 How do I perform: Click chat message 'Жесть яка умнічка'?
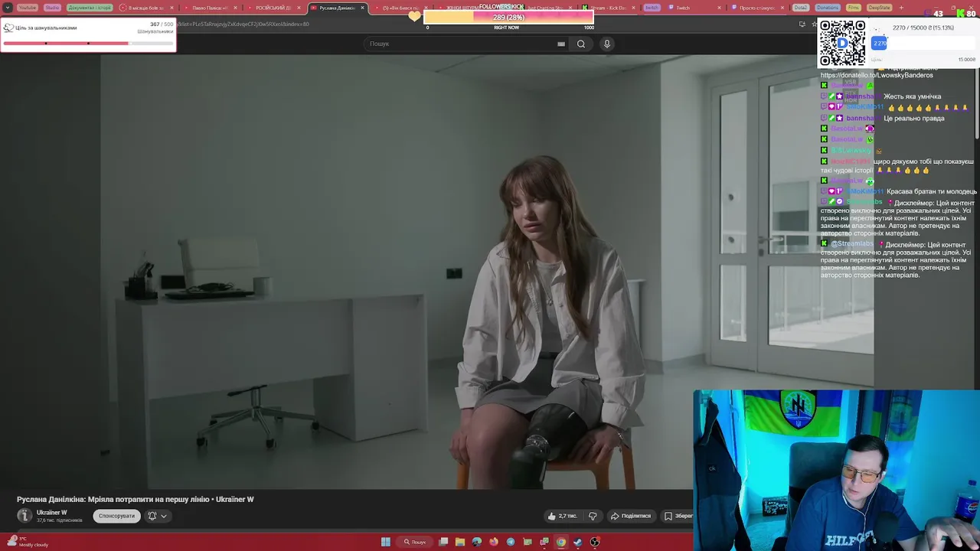(913, 96)
